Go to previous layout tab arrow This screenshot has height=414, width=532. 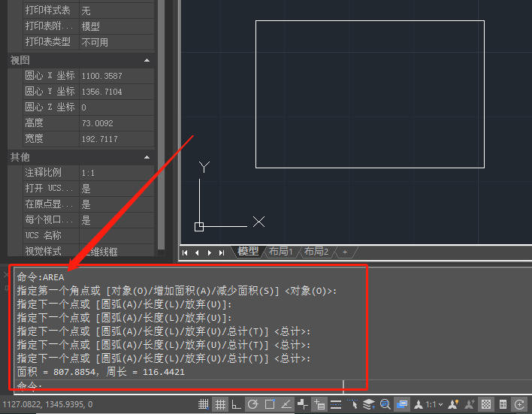pos(197,252)
